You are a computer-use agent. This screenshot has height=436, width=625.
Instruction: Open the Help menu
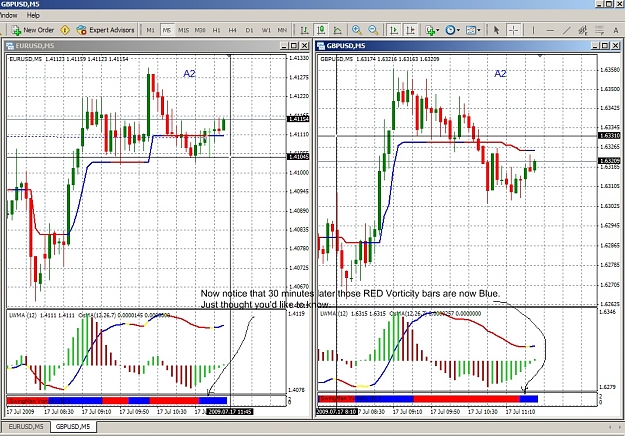(x=33, y=15)
